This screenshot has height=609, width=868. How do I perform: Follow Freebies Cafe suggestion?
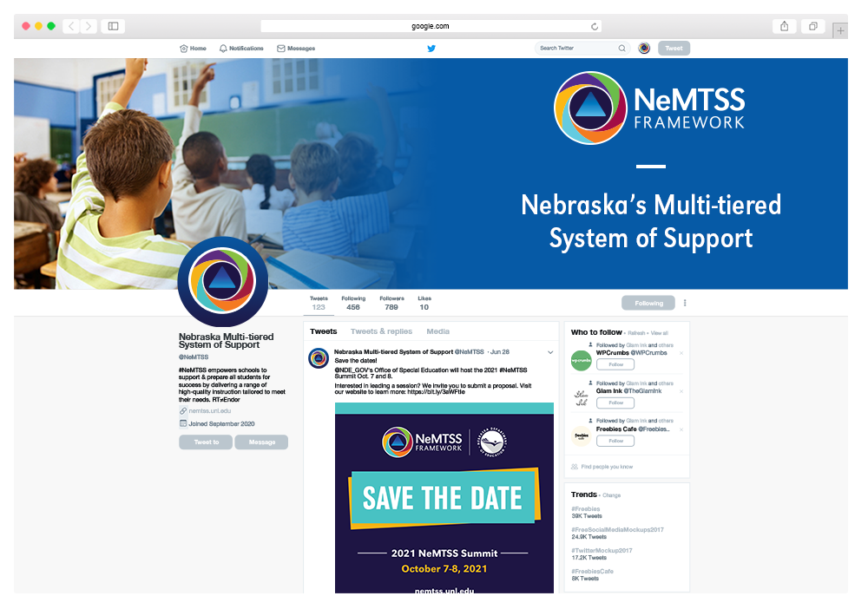[615, 441]
